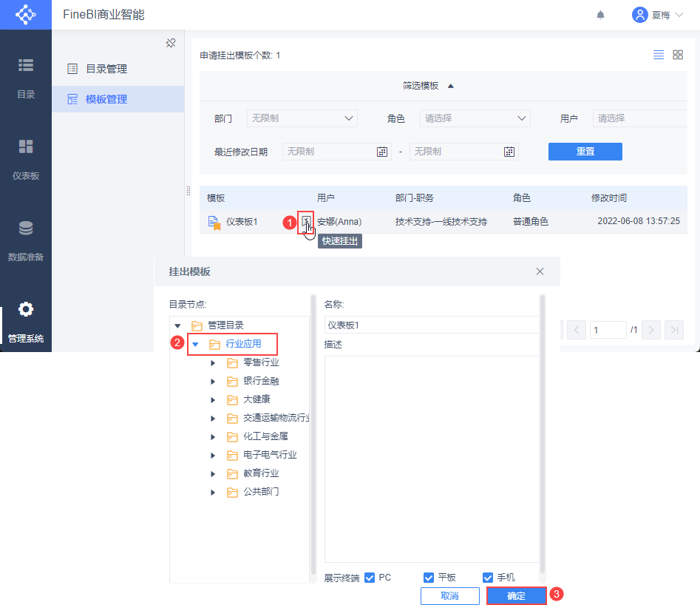Close the 挂出模板 dialog
This screenshot has width=700, height=605.
click(540, 271)
